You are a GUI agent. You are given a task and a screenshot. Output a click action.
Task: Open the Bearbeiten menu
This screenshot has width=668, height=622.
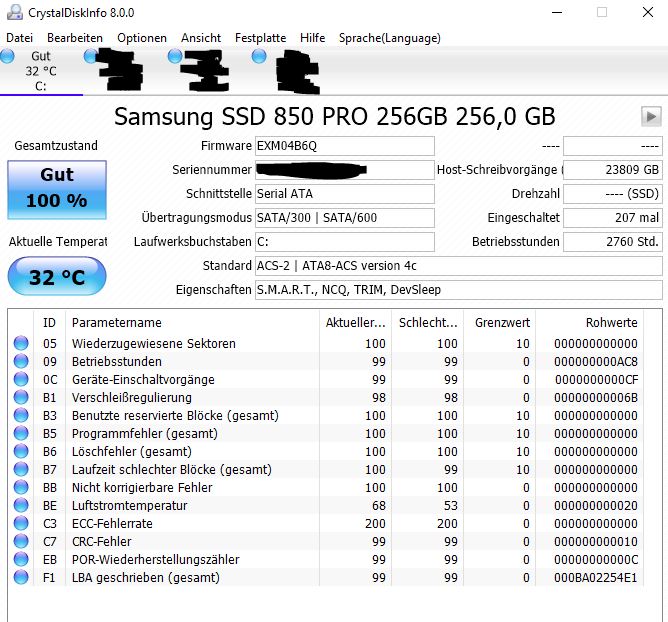point(75,38)
